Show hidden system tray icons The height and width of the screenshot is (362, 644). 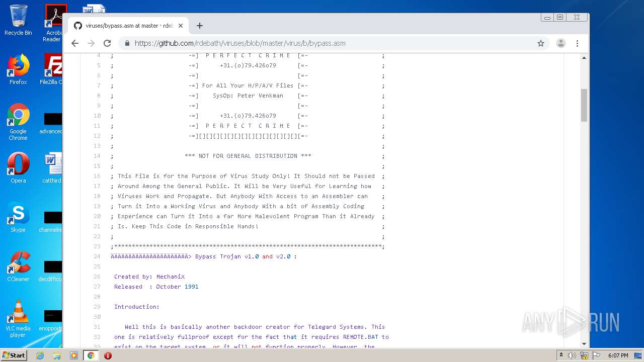click(x=561, y=355)
